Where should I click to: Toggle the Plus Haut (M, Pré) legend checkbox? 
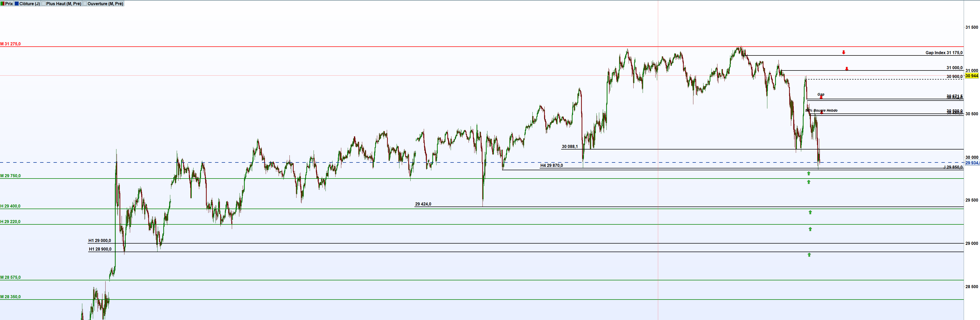pos(43,3)
